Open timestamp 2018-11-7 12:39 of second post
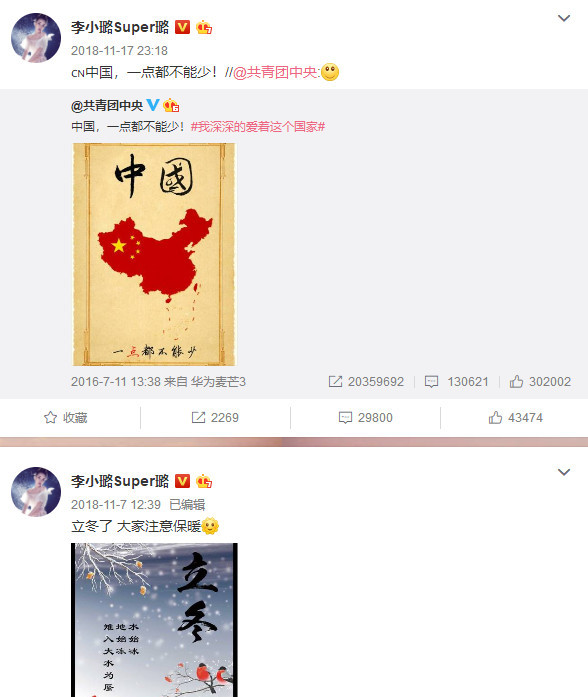588x697 pixels. pyautogui.click(x=116, y=505)
